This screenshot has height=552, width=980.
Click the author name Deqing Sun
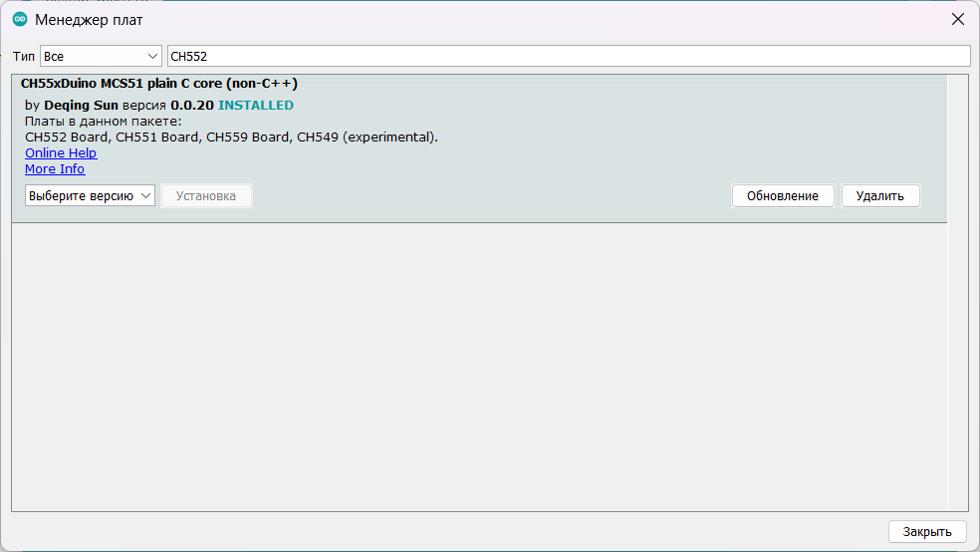point(81,105)
